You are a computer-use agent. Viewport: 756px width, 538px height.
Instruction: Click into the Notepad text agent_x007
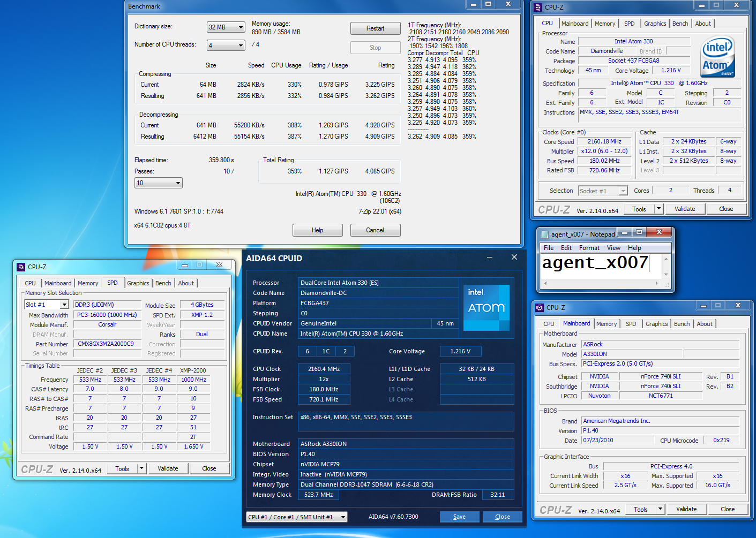pos(595,263)
